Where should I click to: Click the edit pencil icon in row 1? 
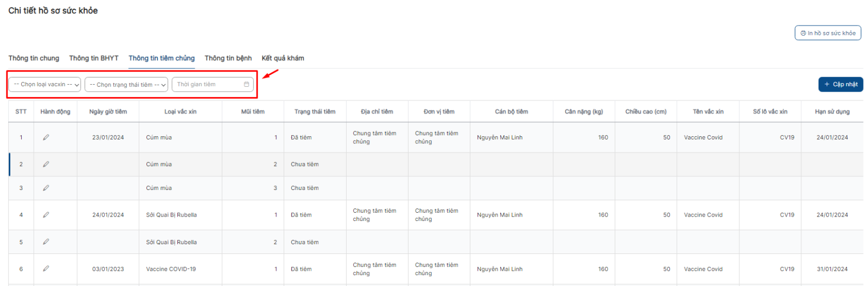pos(46,137)
